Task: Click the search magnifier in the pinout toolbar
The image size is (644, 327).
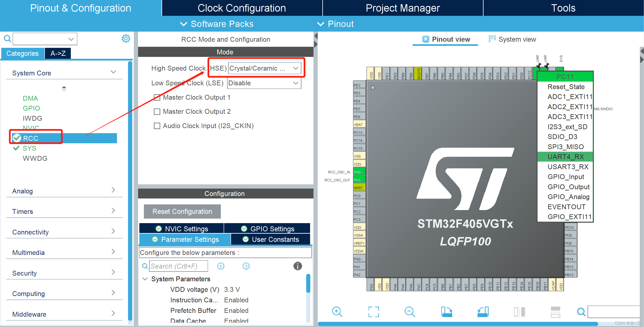Action: [581, 312]
